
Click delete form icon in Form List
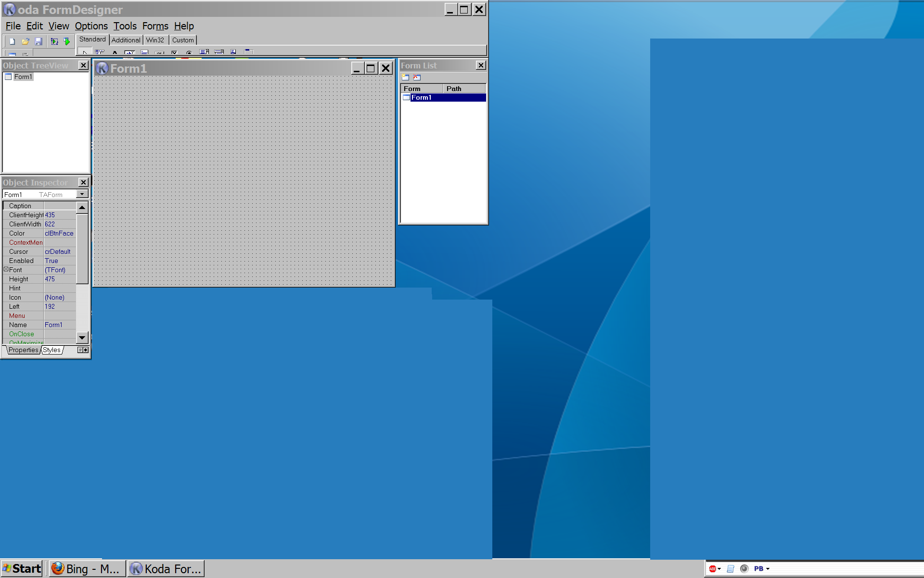pos(417,77)
